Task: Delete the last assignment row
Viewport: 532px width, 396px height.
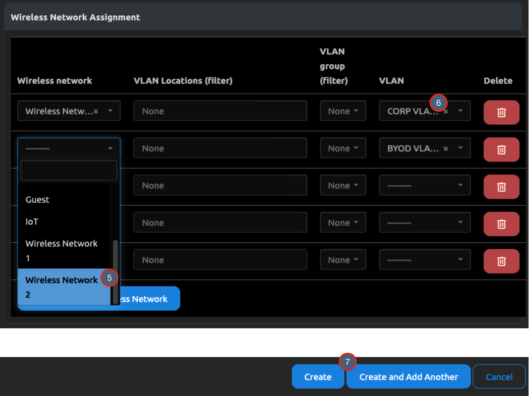Action: click(x=501, y=261)
